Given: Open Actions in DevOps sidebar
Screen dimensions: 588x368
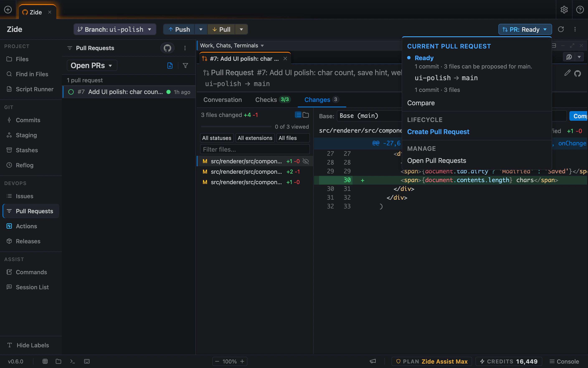Looking at the screenshot, I should 26,226.
